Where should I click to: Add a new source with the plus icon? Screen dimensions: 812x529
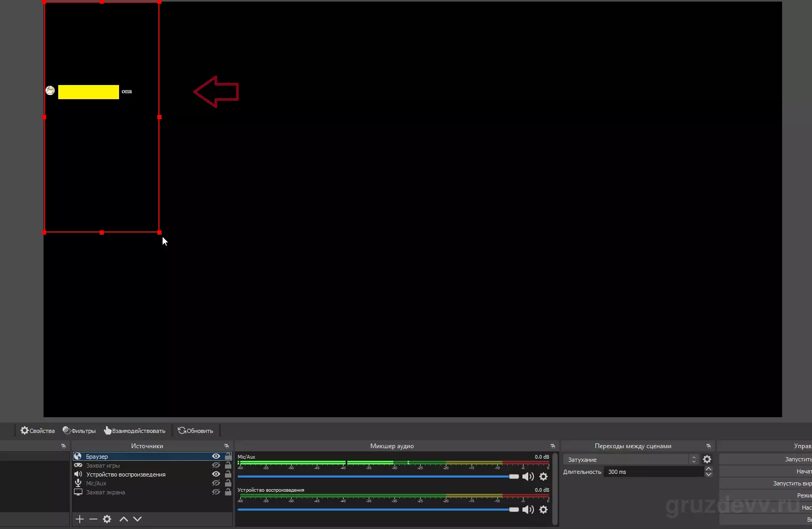(x=80, y=519)
